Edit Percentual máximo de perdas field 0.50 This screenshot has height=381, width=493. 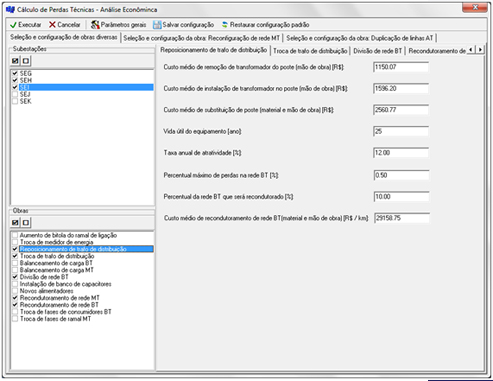[401, 175]
